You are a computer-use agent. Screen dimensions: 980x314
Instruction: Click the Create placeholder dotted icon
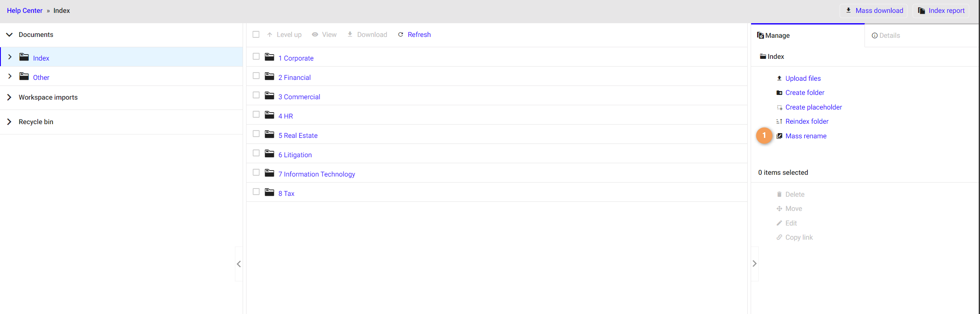(x=779, y=107)
